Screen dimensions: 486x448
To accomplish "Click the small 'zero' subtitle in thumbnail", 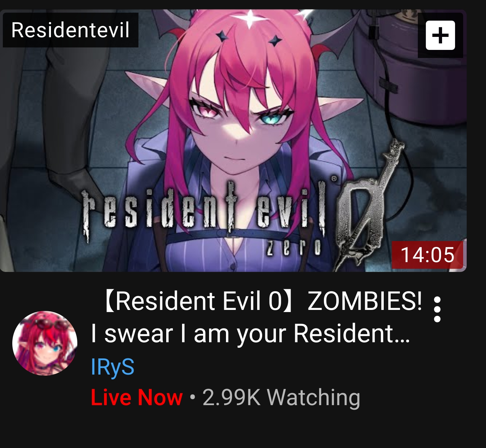I will point(294,248).
